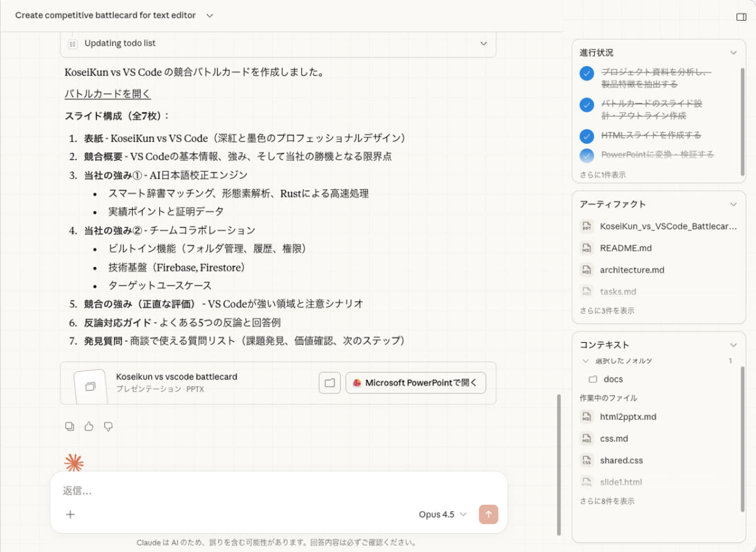Give thumbs down to the response
This screenshot has height=552, width=756.
(108, 427)
